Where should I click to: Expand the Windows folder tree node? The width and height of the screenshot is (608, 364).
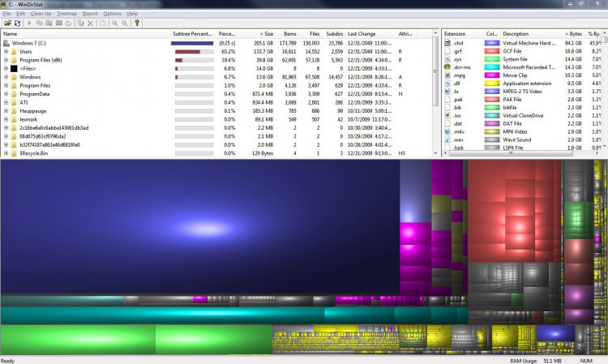(6, 77)
